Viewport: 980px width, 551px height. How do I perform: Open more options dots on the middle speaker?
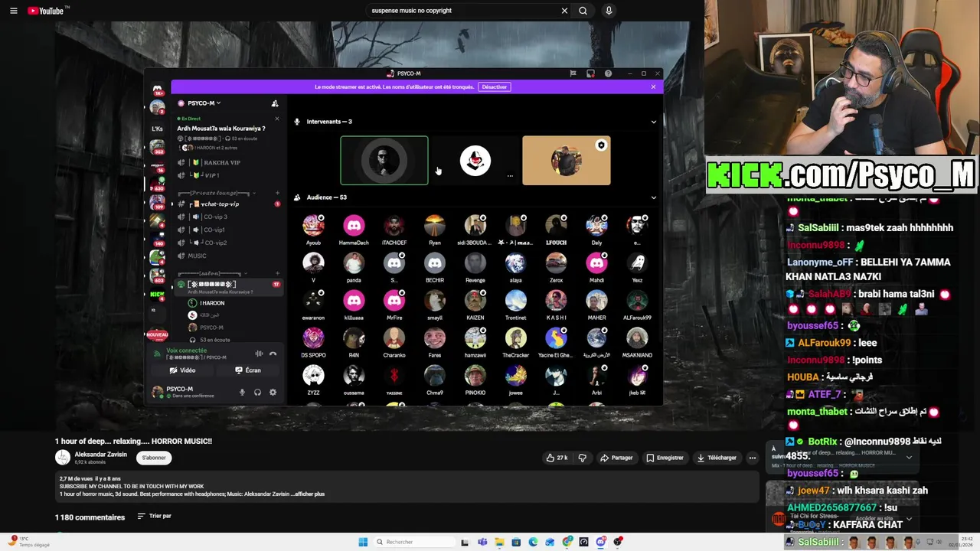pyautogui.click(x=510, y=176)
